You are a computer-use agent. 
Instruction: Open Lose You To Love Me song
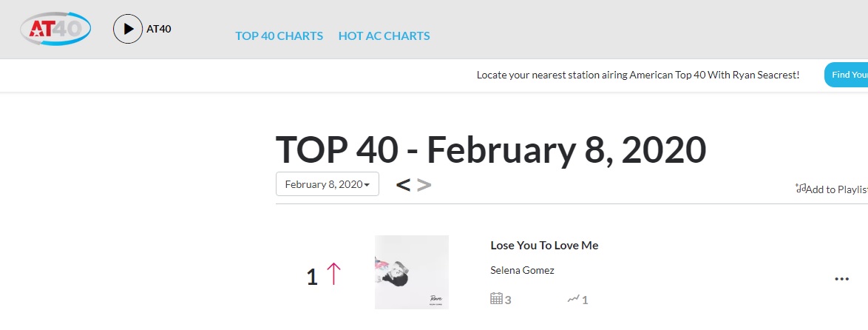[x=544, y=245]
